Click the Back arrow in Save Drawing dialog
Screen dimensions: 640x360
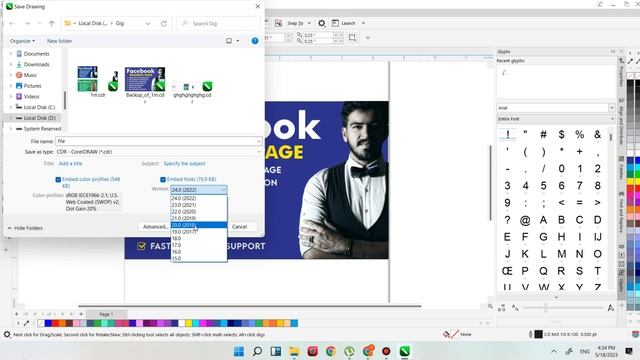coord(12,24)
